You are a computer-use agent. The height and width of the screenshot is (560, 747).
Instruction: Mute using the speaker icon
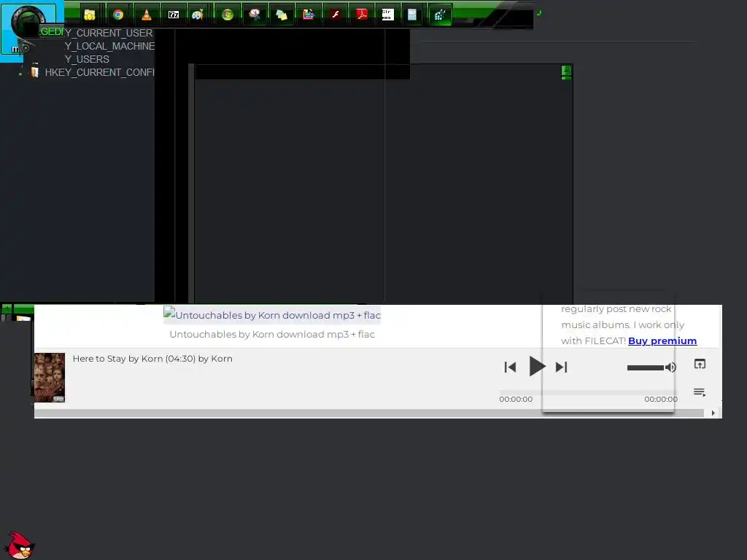click(x=671, y=367)
